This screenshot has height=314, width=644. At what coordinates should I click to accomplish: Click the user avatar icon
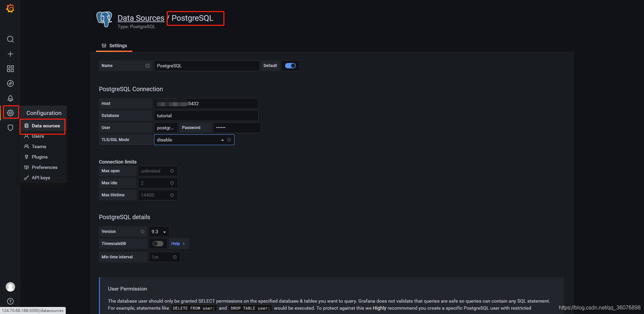coord(10,287)
